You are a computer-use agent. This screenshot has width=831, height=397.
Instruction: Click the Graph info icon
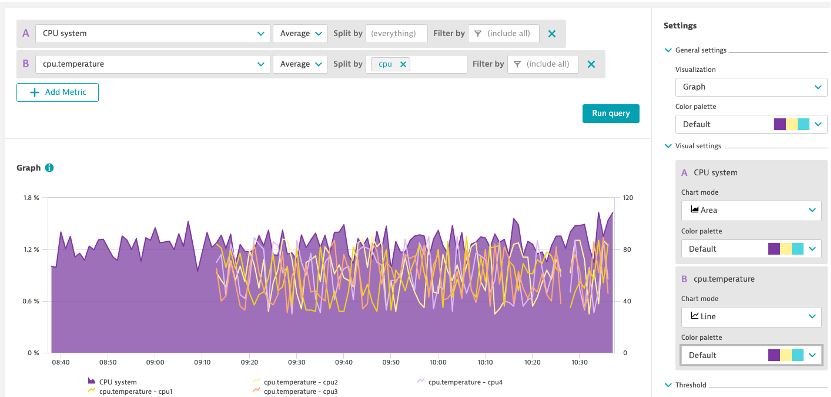point(49,168)
